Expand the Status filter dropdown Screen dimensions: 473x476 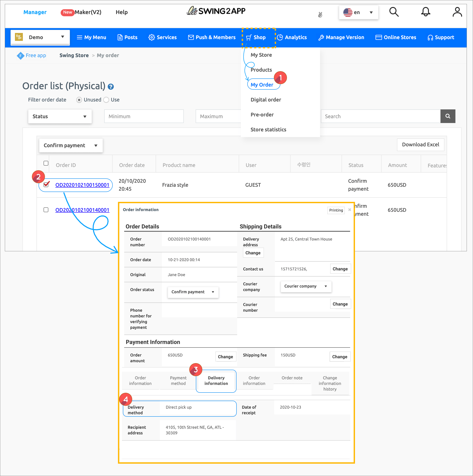click(60, 116)
